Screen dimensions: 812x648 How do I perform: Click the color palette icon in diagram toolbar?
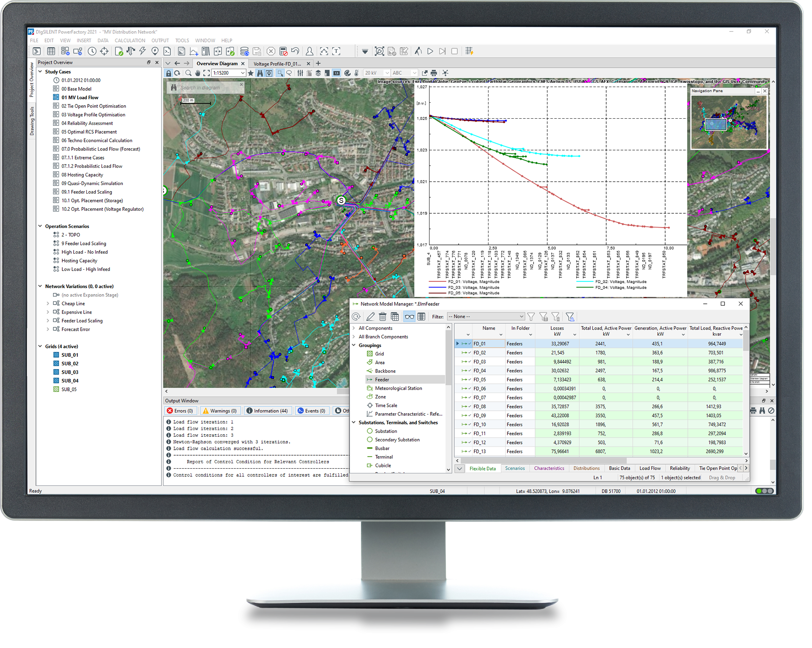347,73
